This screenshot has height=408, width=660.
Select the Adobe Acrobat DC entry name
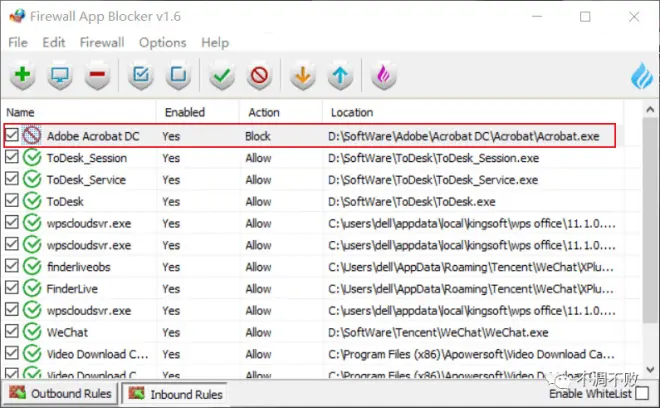(93, 136)
